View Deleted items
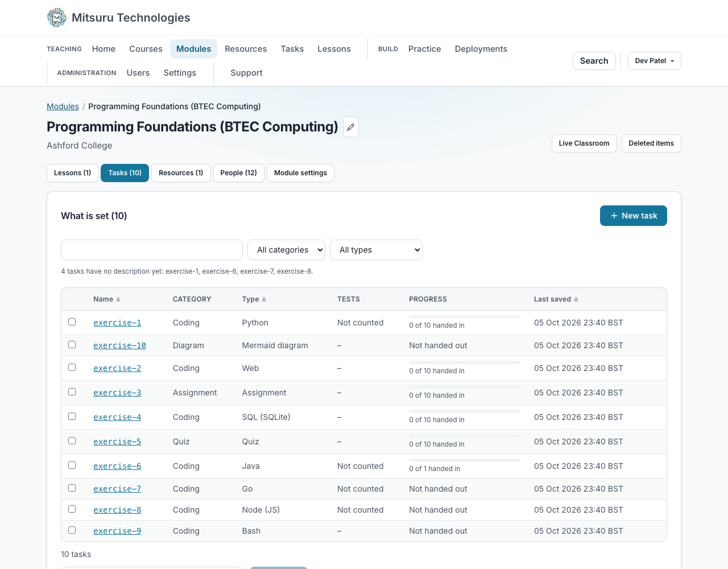The height and width of the screenshot is (569, 728). tap(651, 143)
